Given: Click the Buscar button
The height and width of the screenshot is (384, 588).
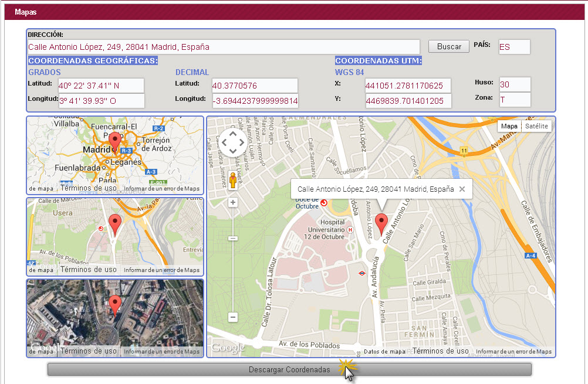Looking at the screenshot, I should point(449,46).
